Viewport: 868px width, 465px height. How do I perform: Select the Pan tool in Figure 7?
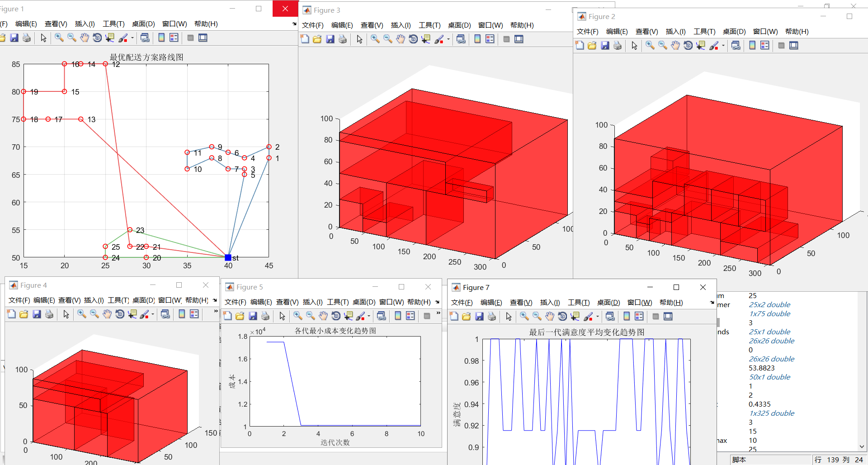point(550,316)
